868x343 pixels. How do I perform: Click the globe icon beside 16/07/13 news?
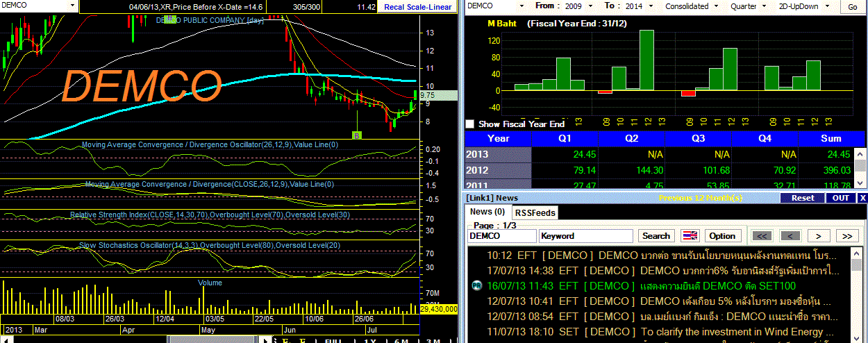[477, 285]
